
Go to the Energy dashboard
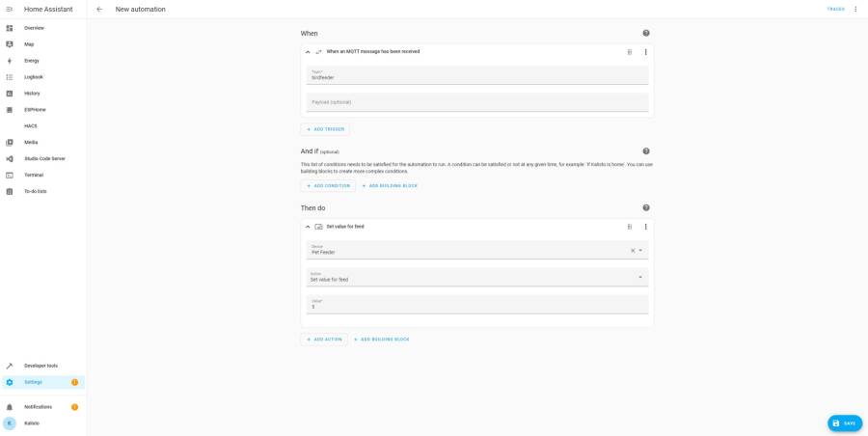point(32,61)
